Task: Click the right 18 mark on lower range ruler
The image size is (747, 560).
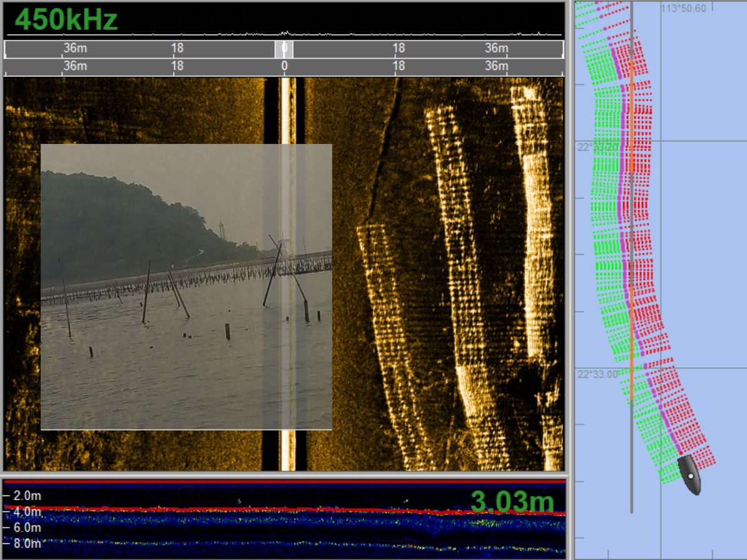Action: click(x=399, y=66)
